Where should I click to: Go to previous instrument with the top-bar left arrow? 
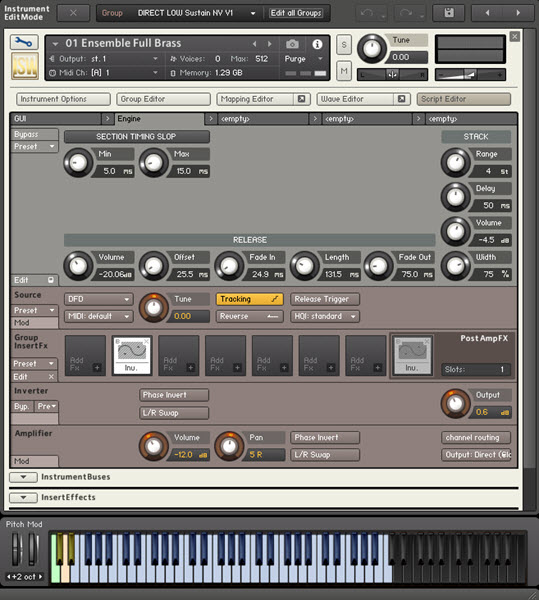point(487,13)
